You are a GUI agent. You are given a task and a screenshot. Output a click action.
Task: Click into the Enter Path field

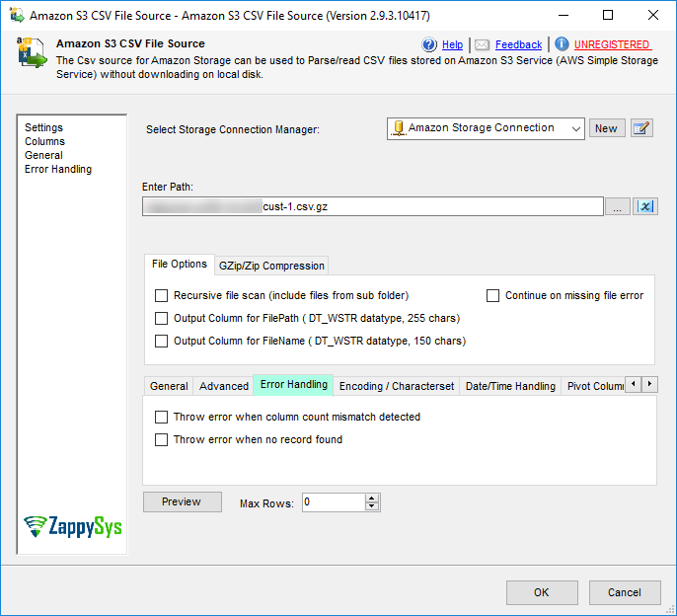(373, 206)
